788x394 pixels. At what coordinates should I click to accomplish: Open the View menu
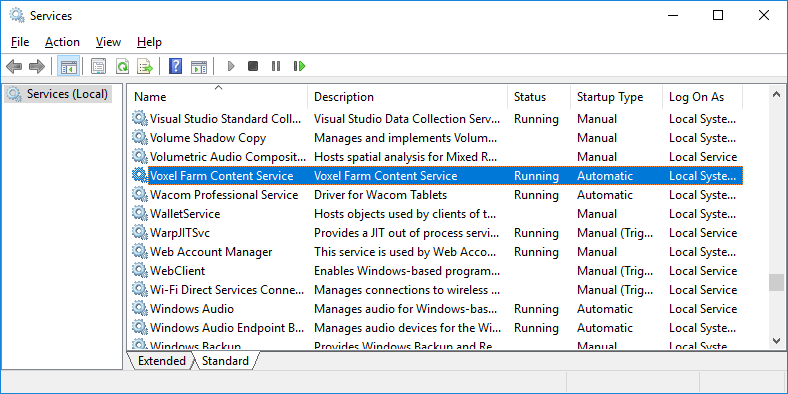point(108,42)
